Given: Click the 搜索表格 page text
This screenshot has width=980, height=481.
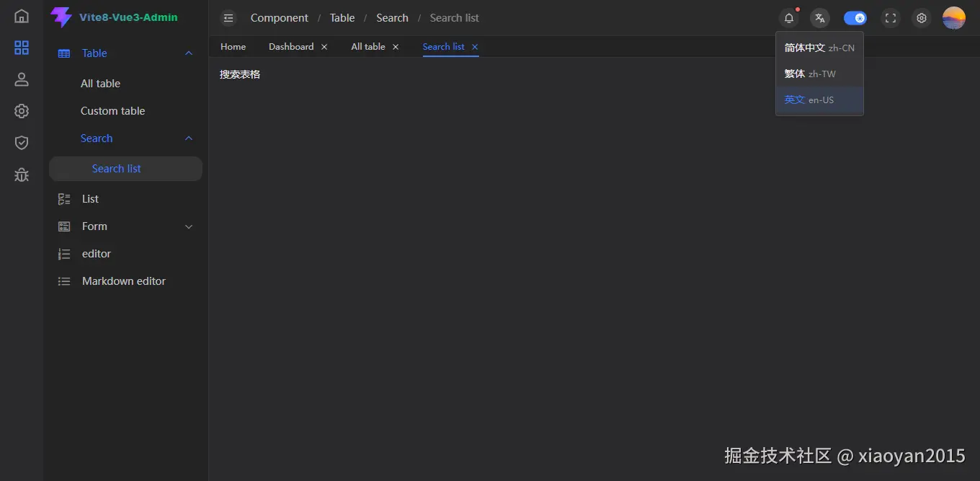Looking at the screenshot, I should click(x=240, y=74).
